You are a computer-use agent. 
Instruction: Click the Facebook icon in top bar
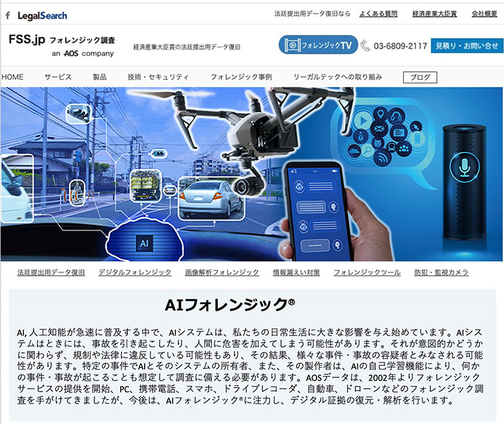[x=8, y=15]
